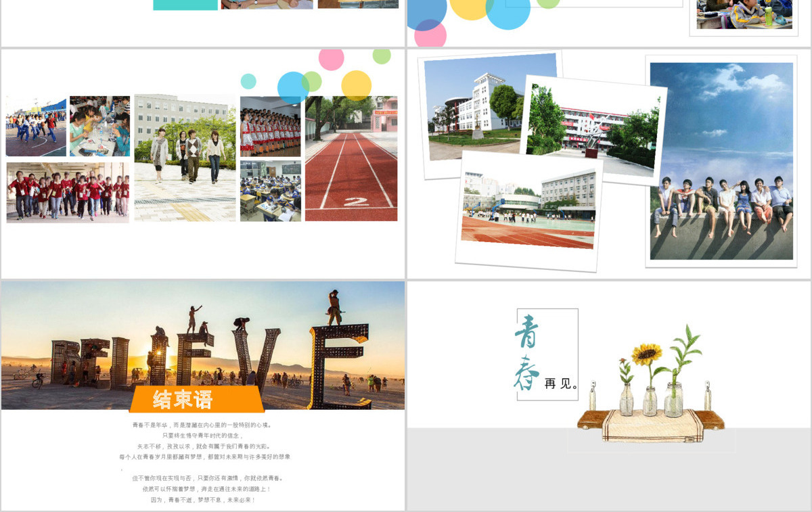Image resolution: width=812 pixels, height=512 pixels.
Task: Open the red-shirted group walking photo
Action: 68,192
